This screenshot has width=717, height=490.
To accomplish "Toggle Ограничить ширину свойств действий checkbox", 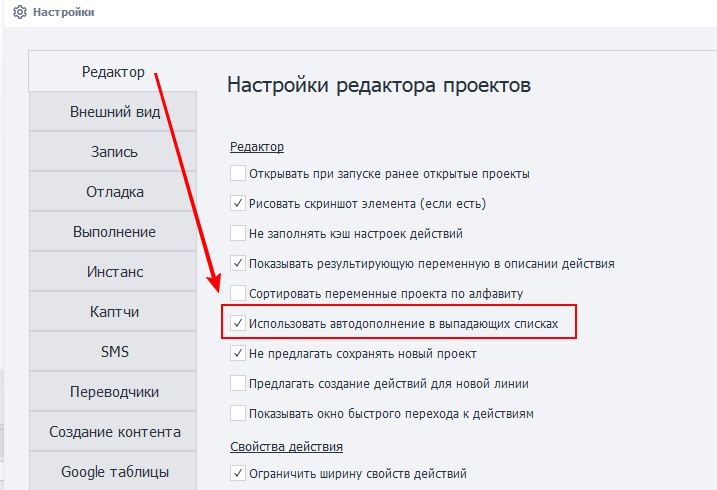I will (x=238, y=474).
